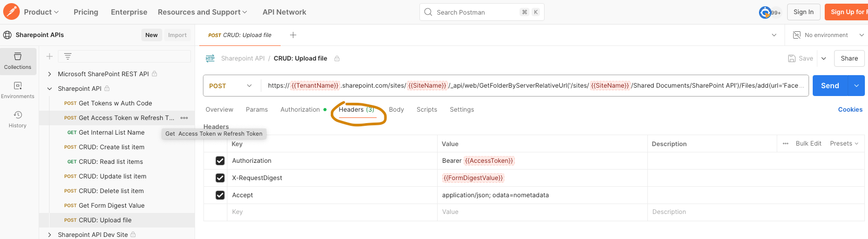
Task: Click the HTTP request type icon
Action: tap(210, 58)
